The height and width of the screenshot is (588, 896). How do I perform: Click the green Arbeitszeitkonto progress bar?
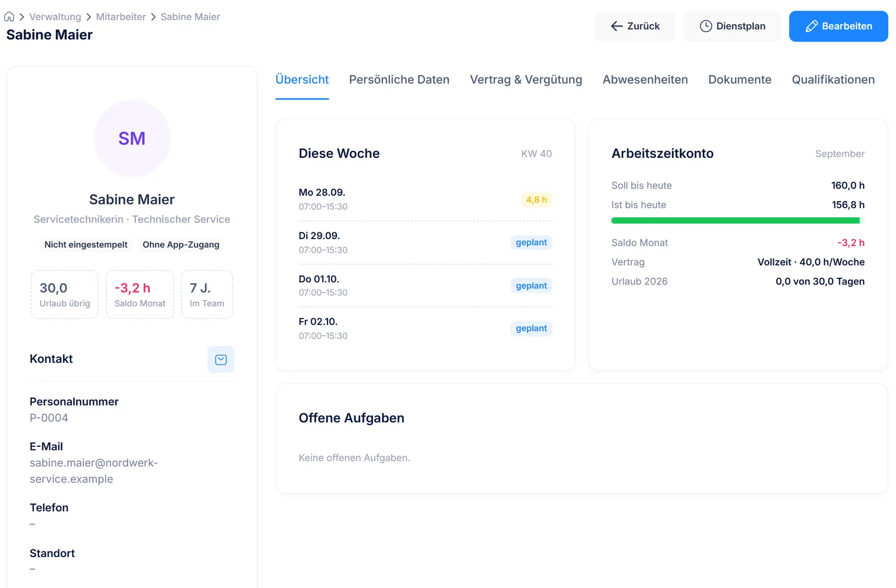738,221
